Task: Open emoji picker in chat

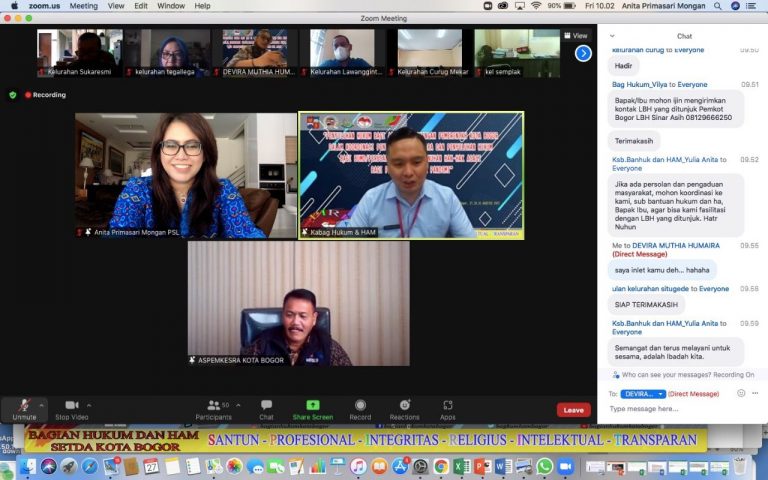Action: coord(741,393)
